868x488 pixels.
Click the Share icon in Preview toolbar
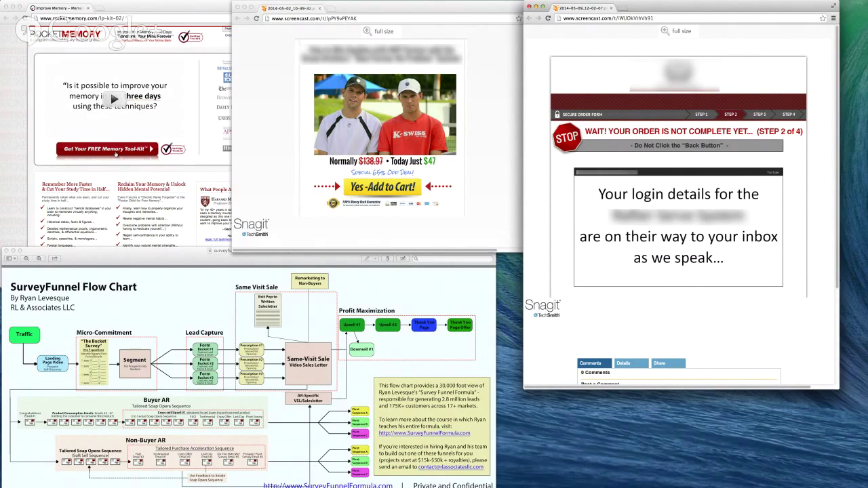coord(54,258)
